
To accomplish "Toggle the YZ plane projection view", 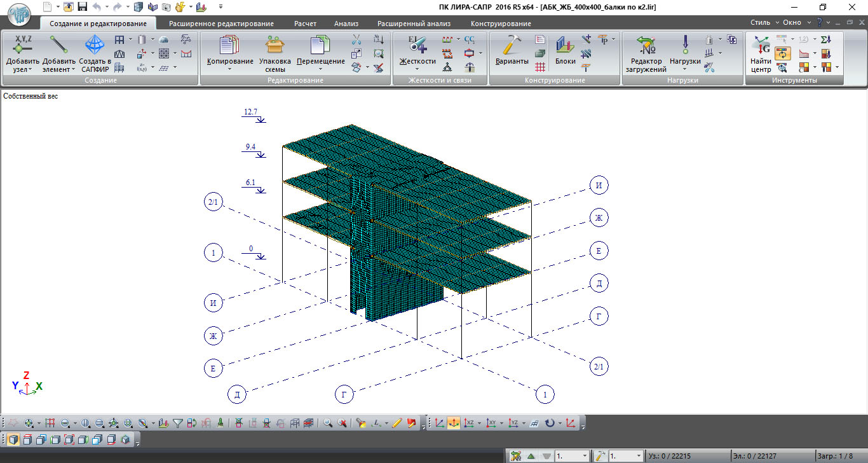I will pos(512,423).
